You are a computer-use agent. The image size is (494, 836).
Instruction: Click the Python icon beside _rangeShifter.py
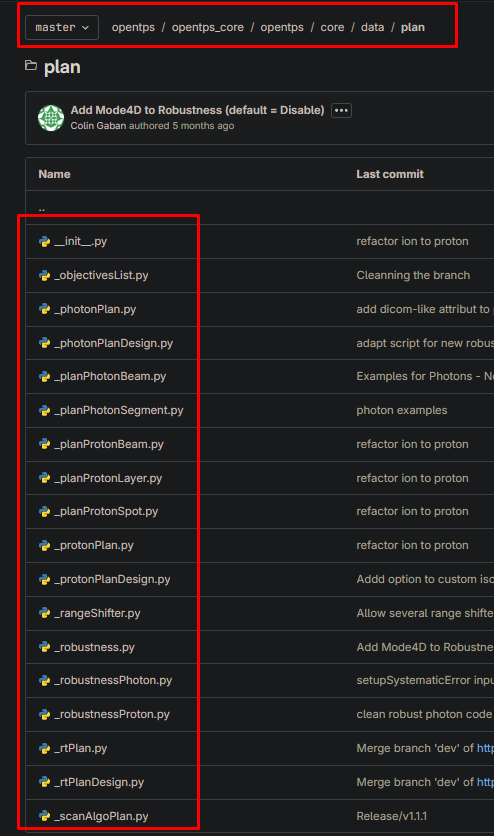pyautogui.click(x=45, y=613)
